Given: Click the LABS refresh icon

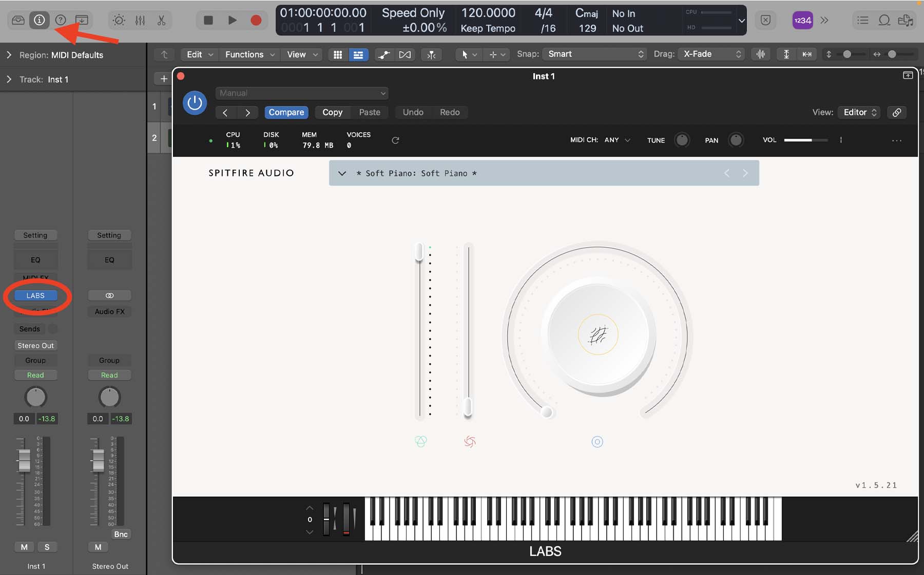Looking at the screenshot, I should click(x=395, y=140).
